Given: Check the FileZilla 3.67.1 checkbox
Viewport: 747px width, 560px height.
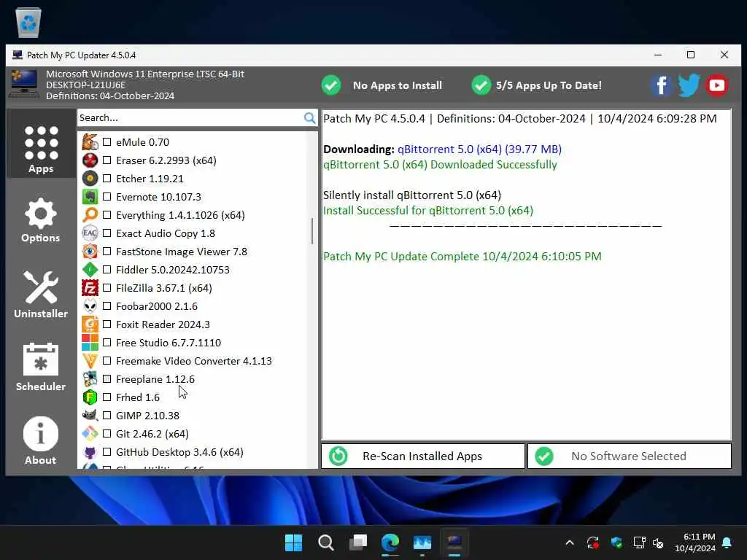Looking at the screenshot, I should coord(107,287).
